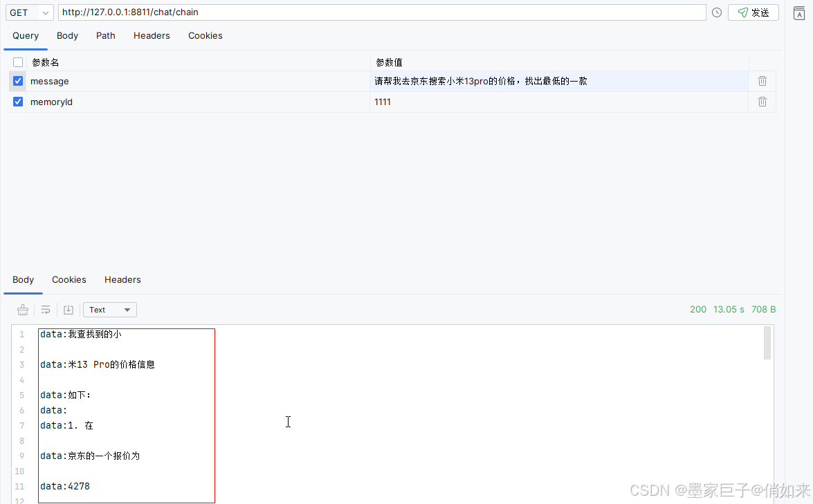Click the response line 'data:米13 Pro的价格信息'
The image size is (813, 504).
[x=98, y=364]
